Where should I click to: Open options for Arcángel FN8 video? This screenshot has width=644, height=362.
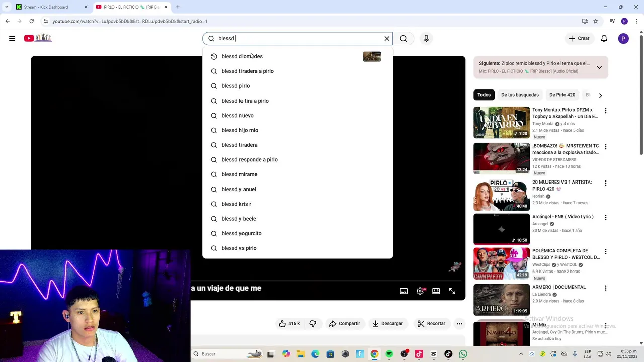[606, 218]
